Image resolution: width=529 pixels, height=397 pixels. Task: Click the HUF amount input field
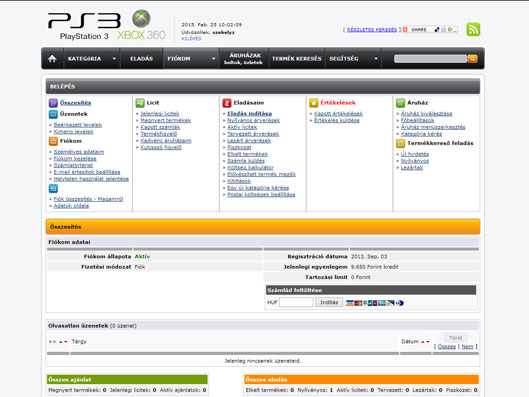[296, 302]
